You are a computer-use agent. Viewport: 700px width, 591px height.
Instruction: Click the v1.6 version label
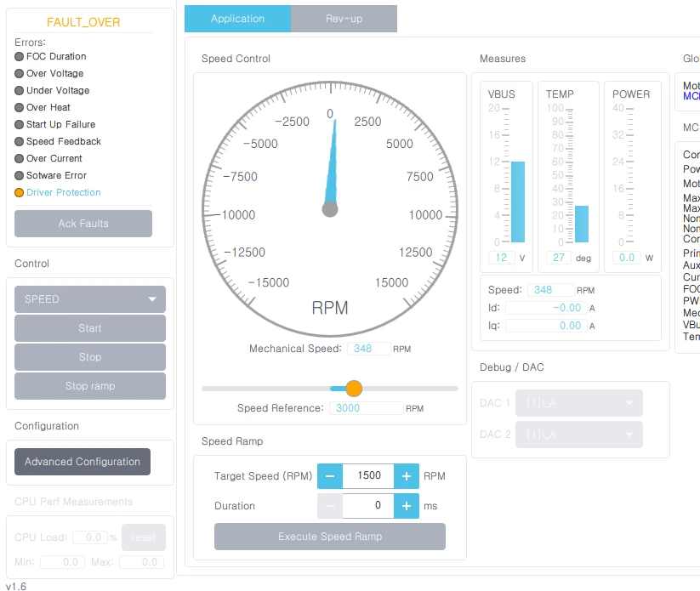click(x=16, y=586)
